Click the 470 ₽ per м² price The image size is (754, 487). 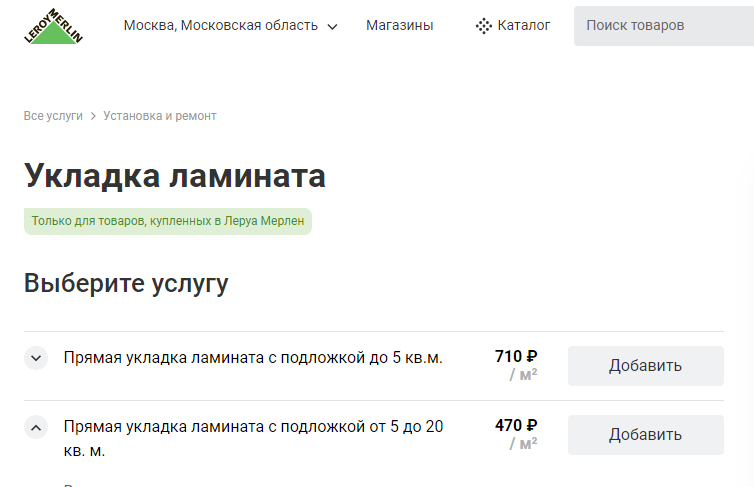[516, 426]
